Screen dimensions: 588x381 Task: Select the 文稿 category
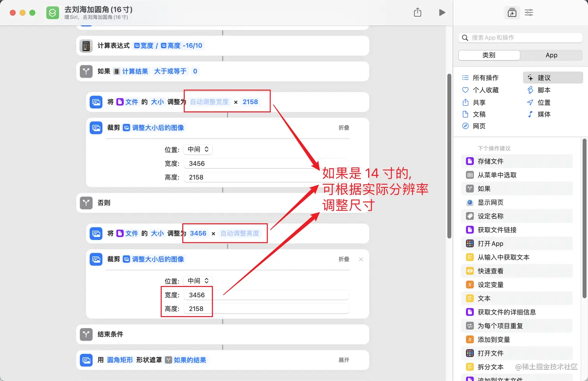coord(474,114)
